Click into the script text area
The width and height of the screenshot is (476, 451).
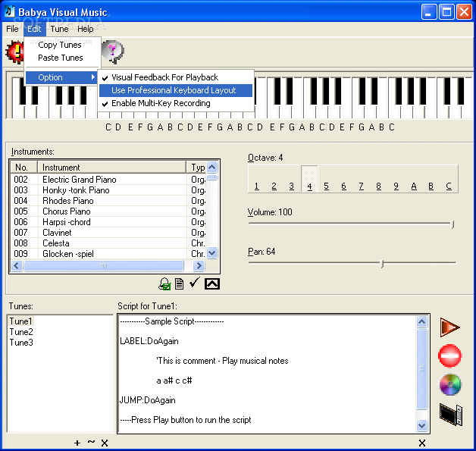point(267,373)
